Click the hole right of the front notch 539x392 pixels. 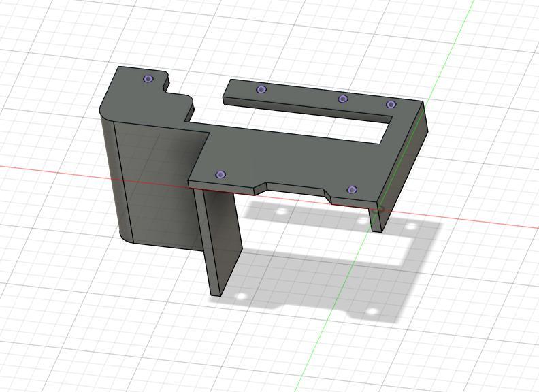pos(352,190)
